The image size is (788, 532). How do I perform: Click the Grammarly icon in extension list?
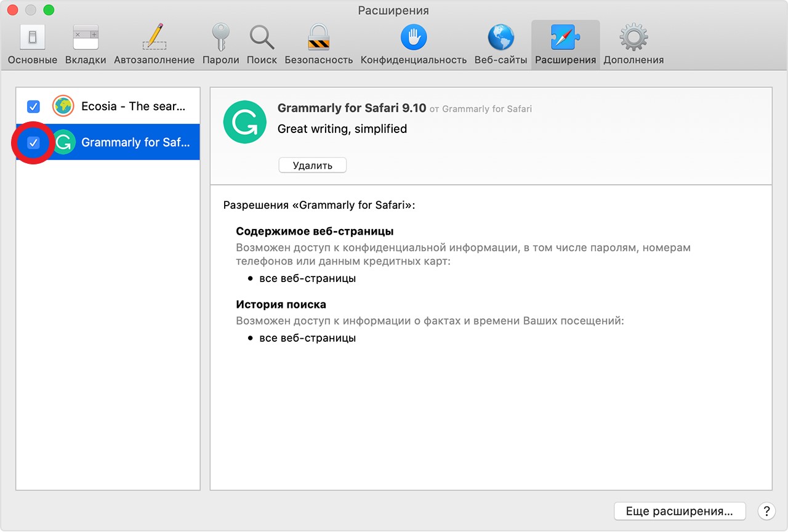63,142
